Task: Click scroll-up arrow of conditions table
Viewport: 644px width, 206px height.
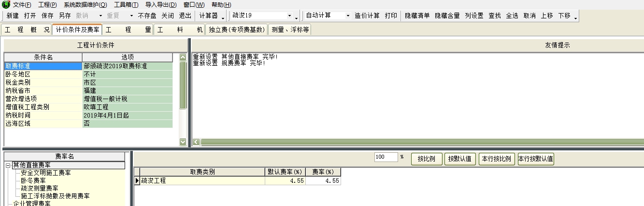Action: coord(183,57)
